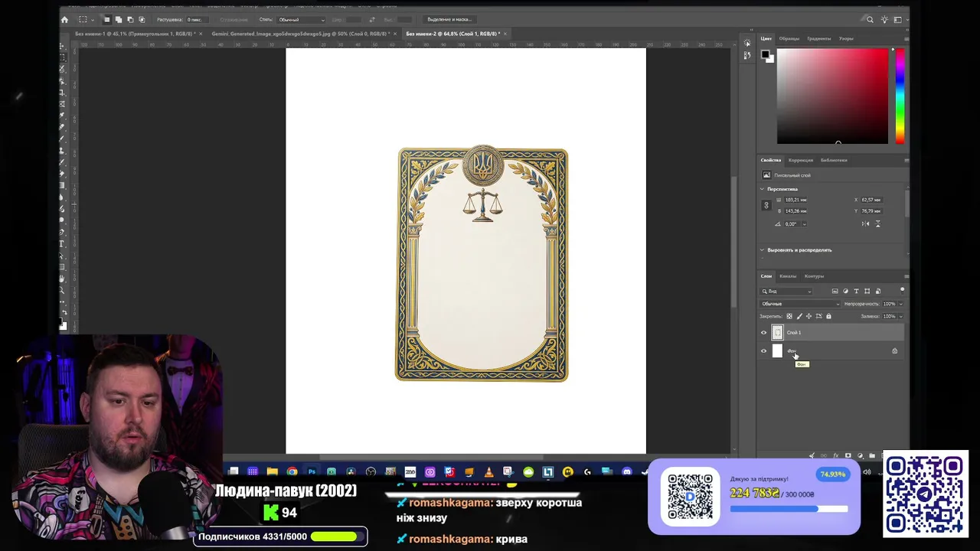The image size is (980, 551).
Task: Open Google Chrome from the taskbar
Action: [292, 471]
